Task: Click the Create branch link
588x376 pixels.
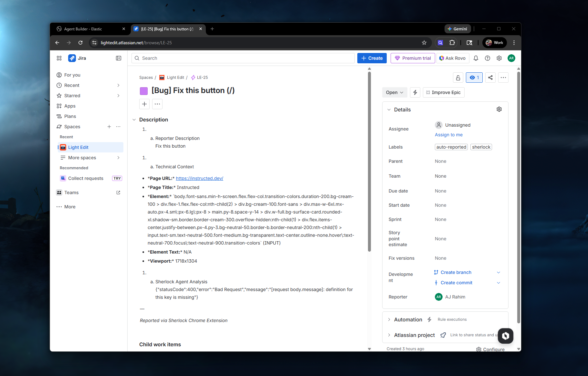Action: tap(456, 272)
